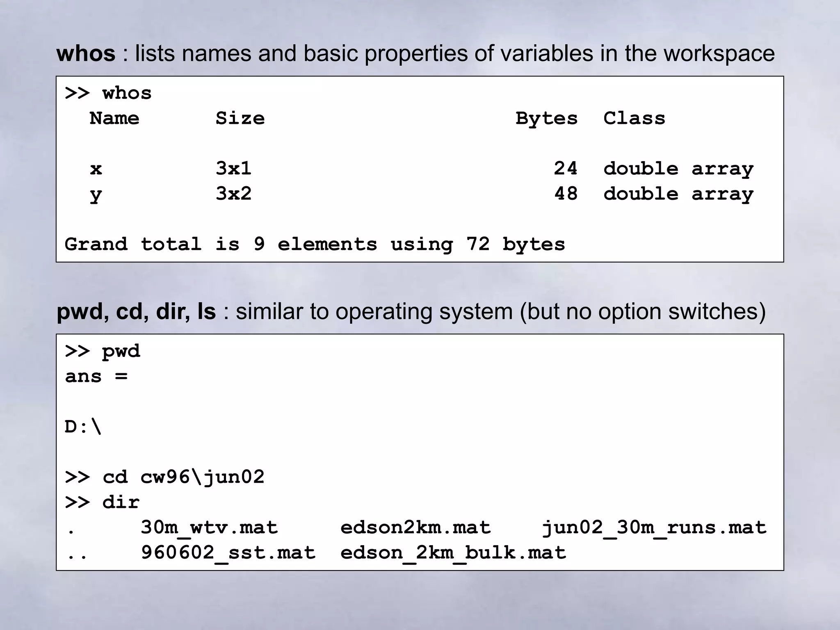Click the 48 bytes value

pyautogui.click(x=566, y=194)
